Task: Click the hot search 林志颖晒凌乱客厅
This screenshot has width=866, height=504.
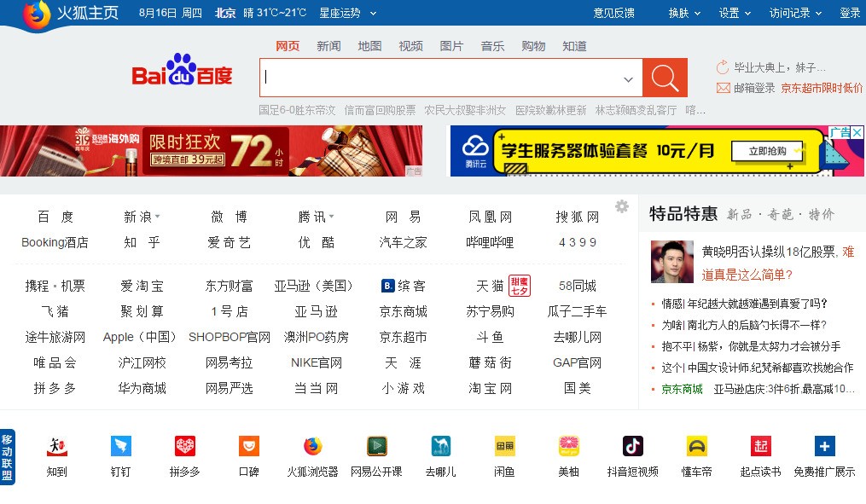Action: (x=636, y=110)
